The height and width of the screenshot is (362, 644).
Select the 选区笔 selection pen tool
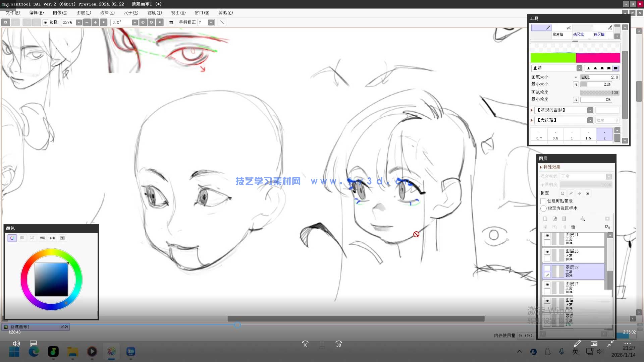[x=578, y=35]
